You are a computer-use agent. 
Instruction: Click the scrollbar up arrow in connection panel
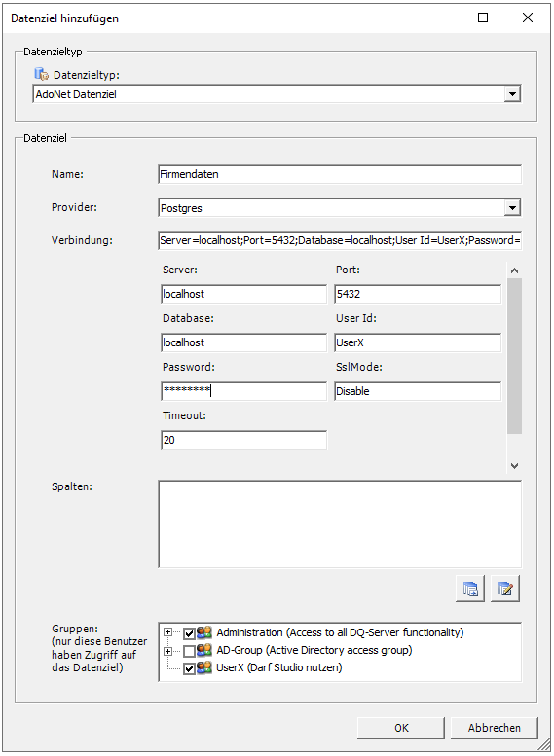[x=514, y=270]
